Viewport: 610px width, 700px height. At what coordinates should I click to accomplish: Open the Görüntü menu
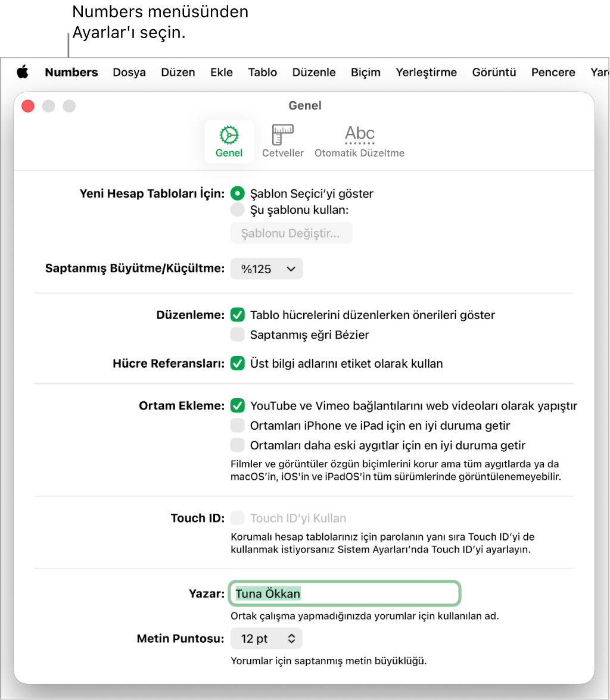pyautogui.click(x=494, y=73)
